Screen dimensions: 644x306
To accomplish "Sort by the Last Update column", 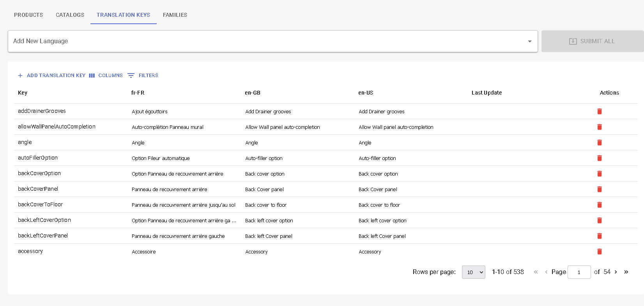I will pos(487,93).
